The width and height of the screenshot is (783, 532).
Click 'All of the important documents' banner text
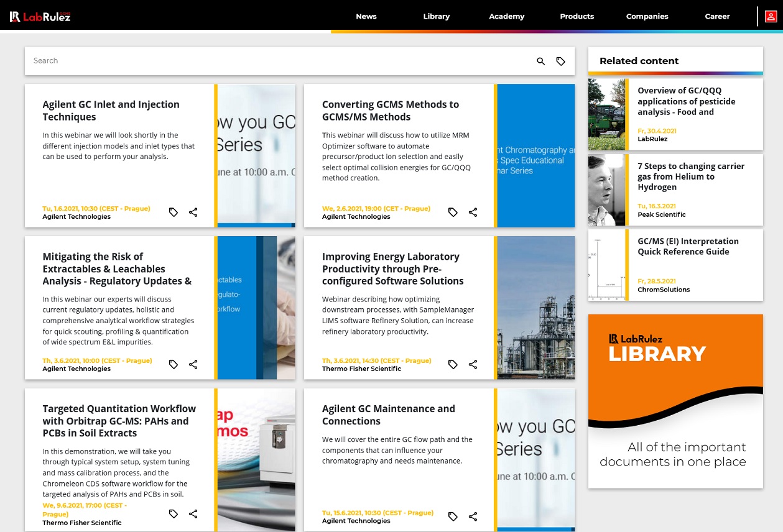pyautogui.click(x=673, y=454)
